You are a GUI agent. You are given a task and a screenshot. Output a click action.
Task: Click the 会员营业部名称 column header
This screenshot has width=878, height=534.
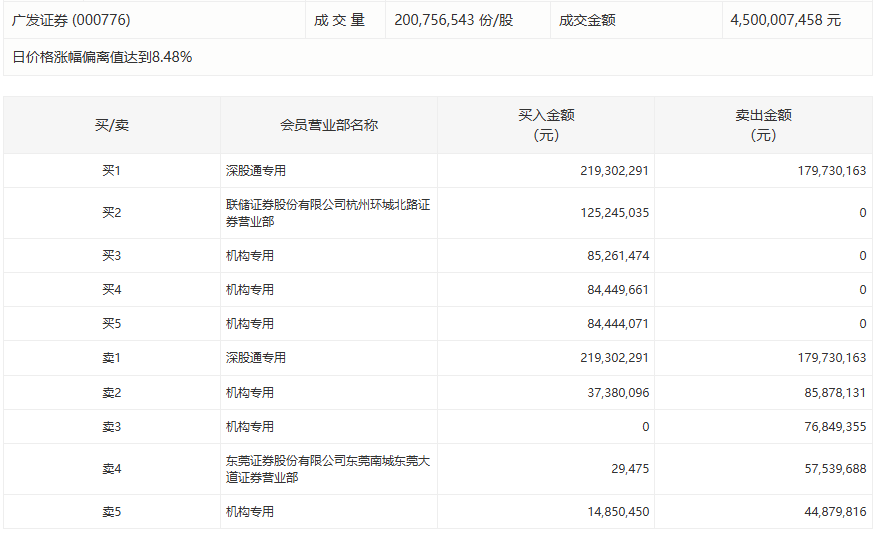[328, 125]
